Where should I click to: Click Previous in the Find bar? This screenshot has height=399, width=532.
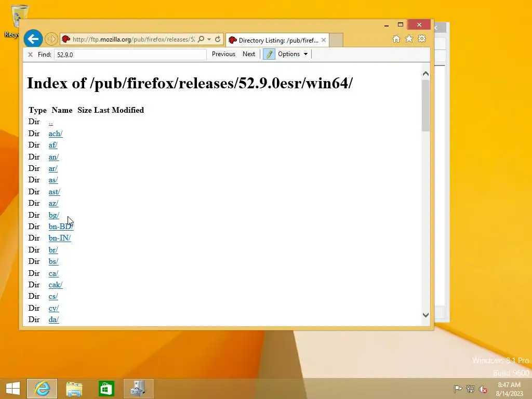point(223,54)
